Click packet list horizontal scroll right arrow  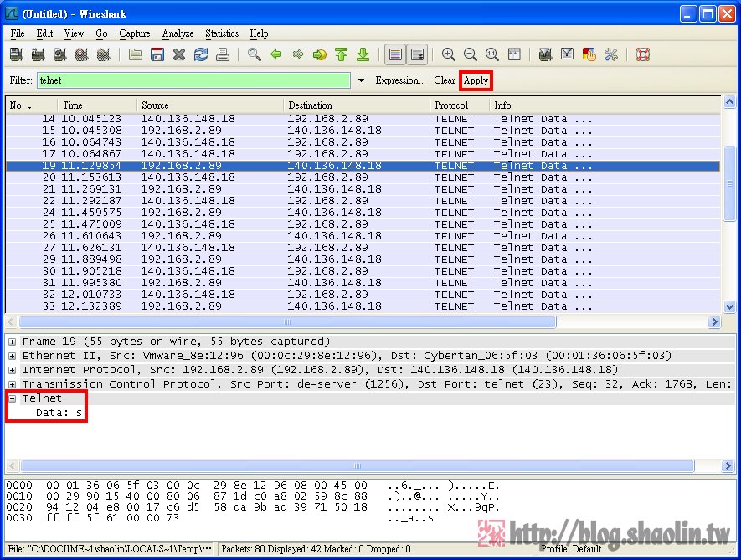pyautogui.click(x=714, y=321)
